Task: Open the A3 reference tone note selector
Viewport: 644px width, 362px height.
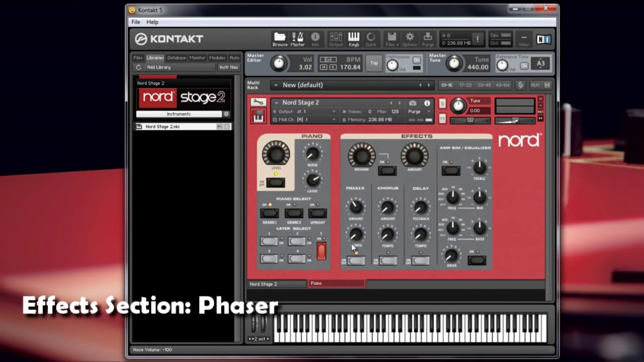Action: [x=541, y=63]
